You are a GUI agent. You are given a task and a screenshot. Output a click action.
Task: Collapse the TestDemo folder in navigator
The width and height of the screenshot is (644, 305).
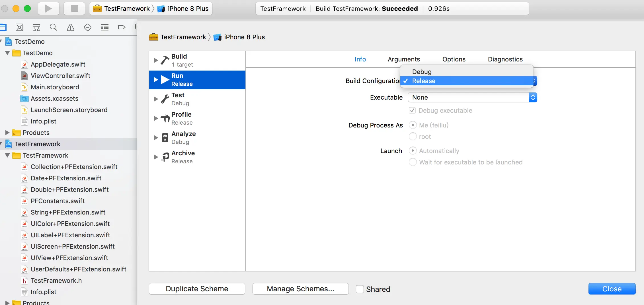(7, 53)
